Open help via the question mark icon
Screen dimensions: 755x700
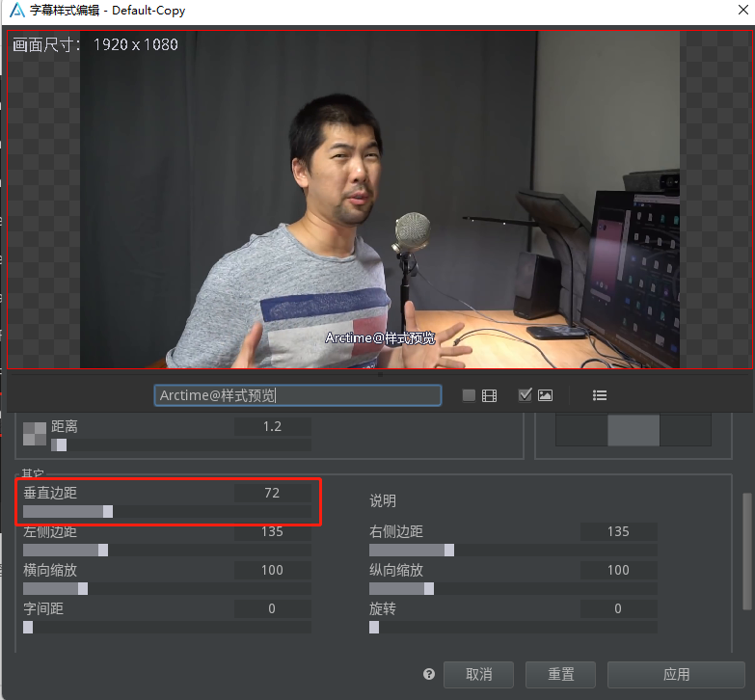pyautogui.click(x=429, y=674)
